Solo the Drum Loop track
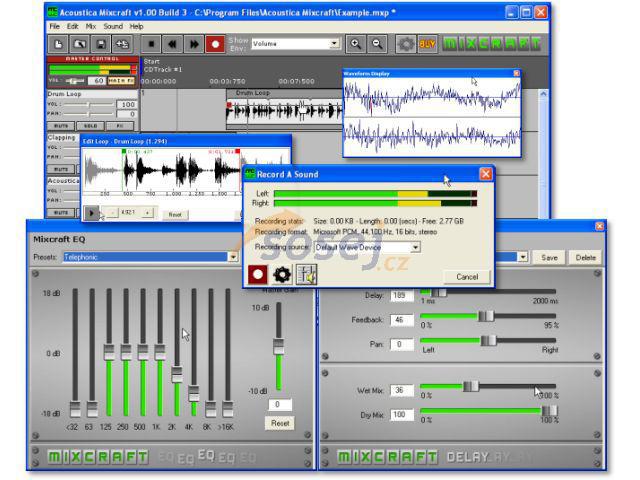 [x=90, y=126]
